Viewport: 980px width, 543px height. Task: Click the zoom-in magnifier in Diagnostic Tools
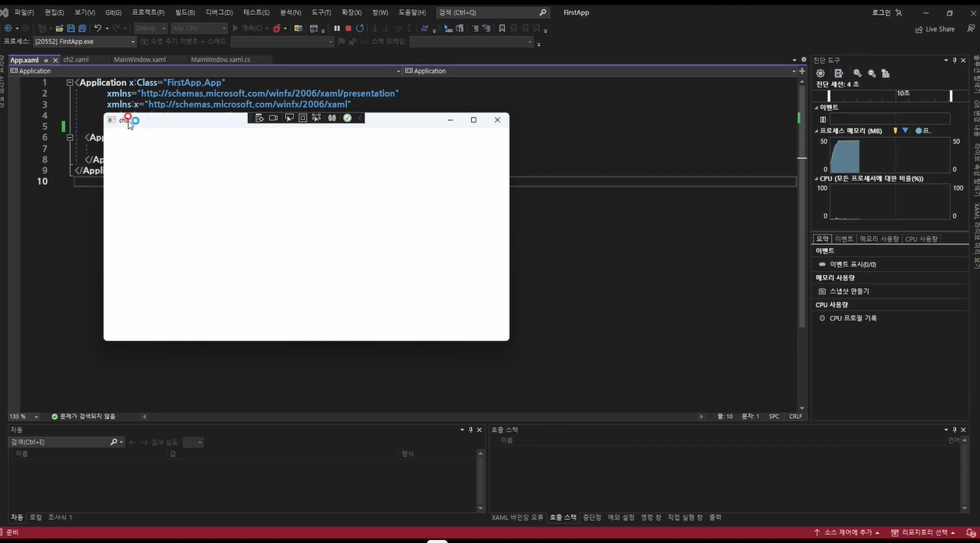point(856,73)
